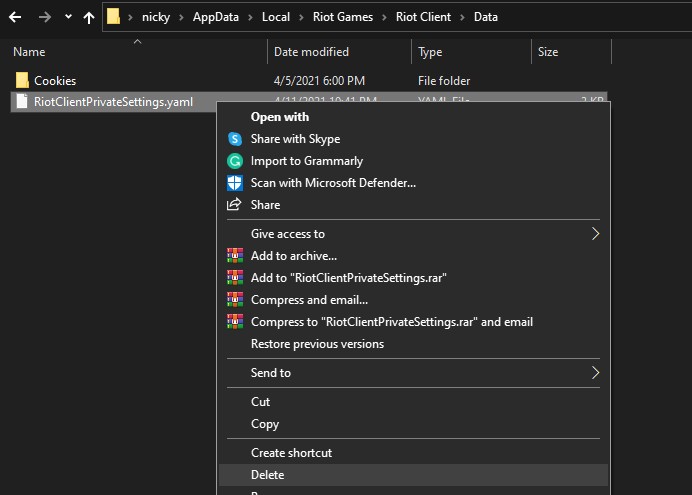Screen dimensions: 692x495
Task: Go up one folder level arrow
Action: pos(89,17)
